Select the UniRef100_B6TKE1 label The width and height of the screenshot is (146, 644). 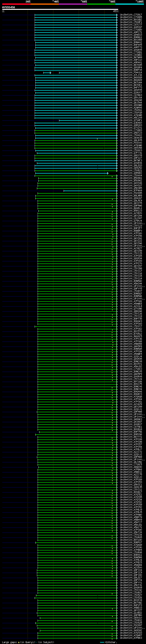(131, 85)
